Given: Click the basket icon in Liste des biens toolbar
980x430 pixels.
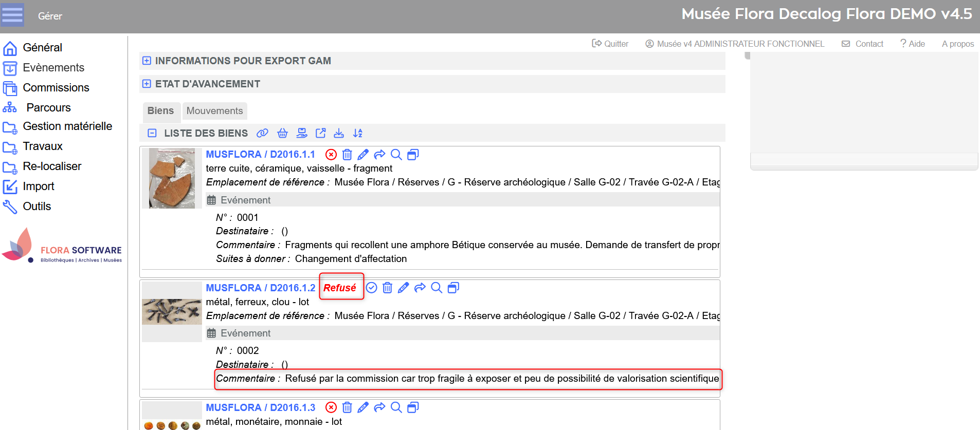Looking at the screenshot, I should [x=282, y=134].
